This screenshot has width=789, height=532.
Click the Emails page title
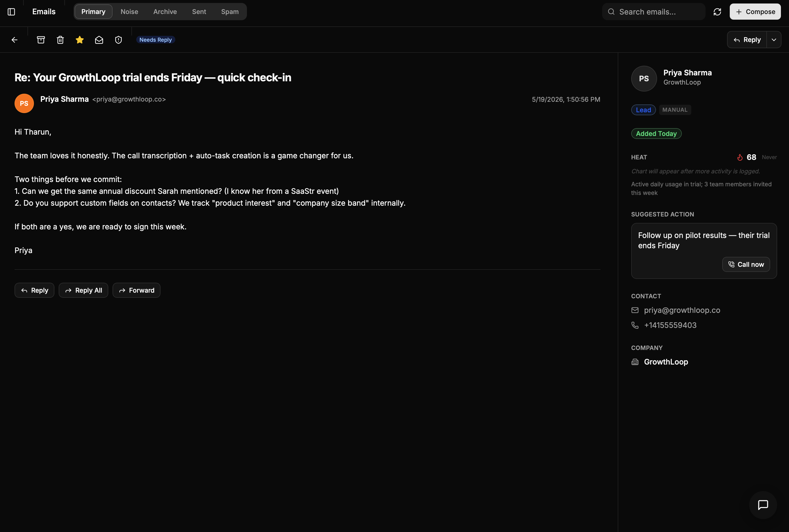click(44, 12)
